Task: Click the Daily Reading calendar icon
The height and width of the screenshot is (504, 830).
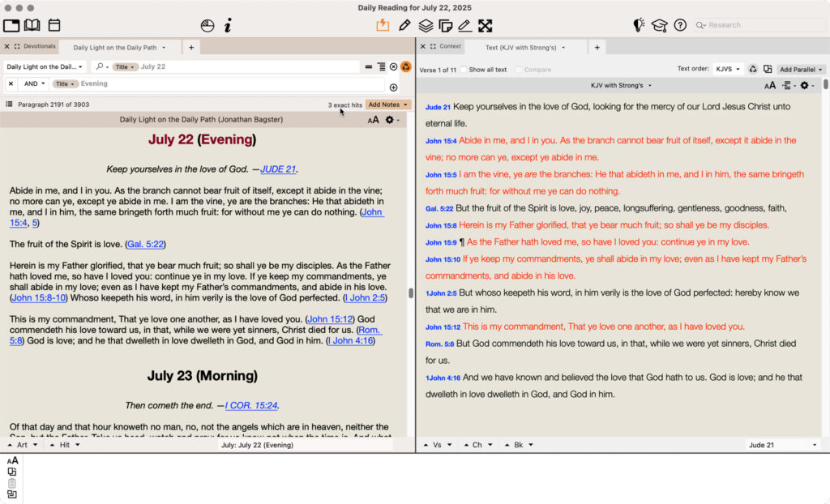Action: (54, 25)
